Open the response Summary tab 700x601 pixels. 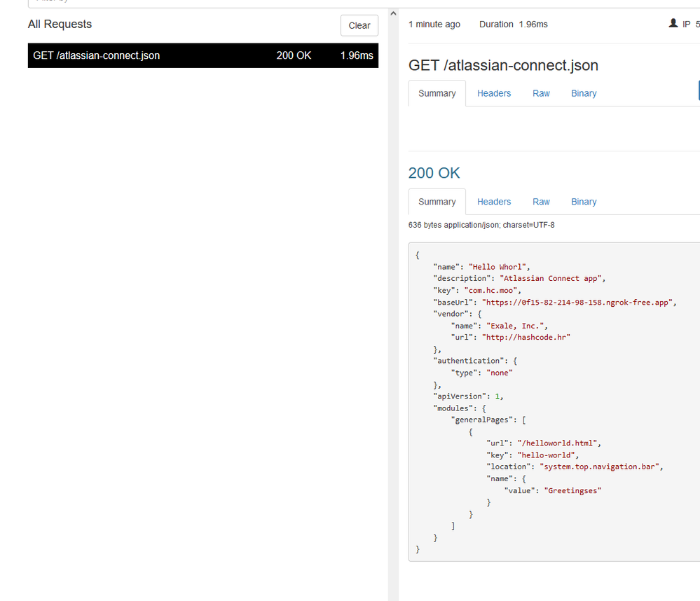point(437,202)
